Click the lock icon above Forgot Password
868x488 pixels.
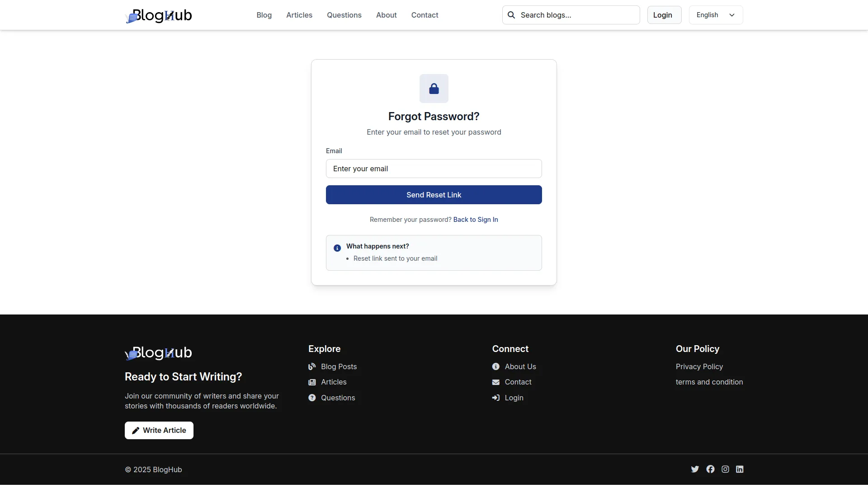[434, 89]
